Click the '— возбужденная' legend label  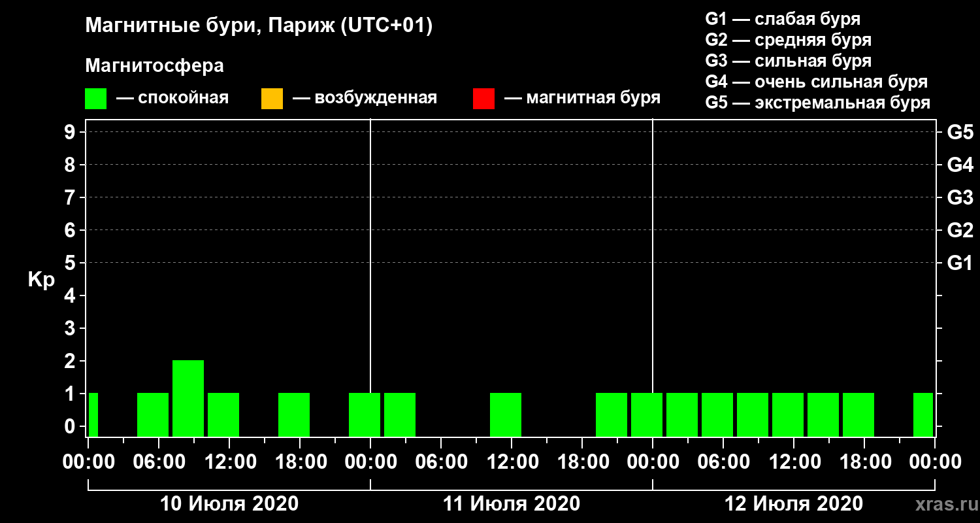point(365,99)
